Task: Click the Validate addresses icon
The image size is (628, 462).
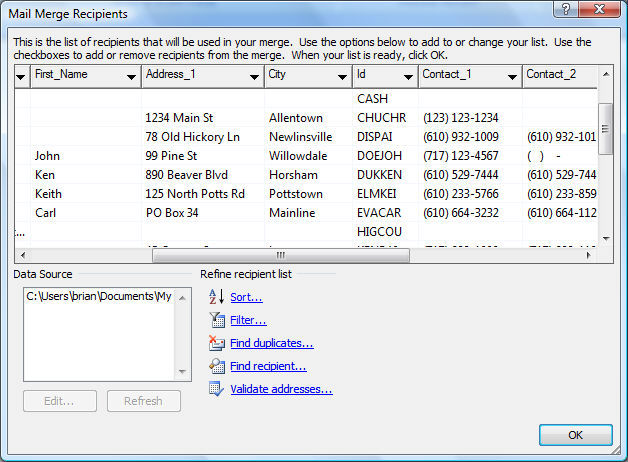Action: 216,389
